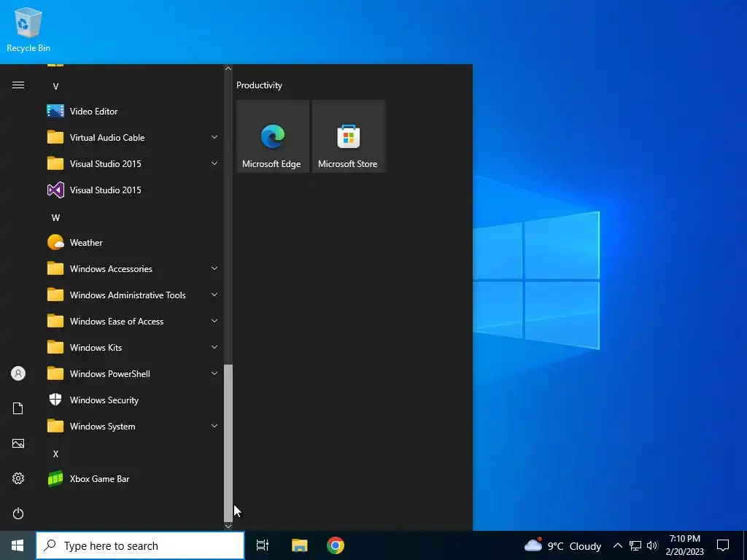This screenshot has height=560, width=747.
Task: Click the scrollbar down arrow
Action: [228, 526]
